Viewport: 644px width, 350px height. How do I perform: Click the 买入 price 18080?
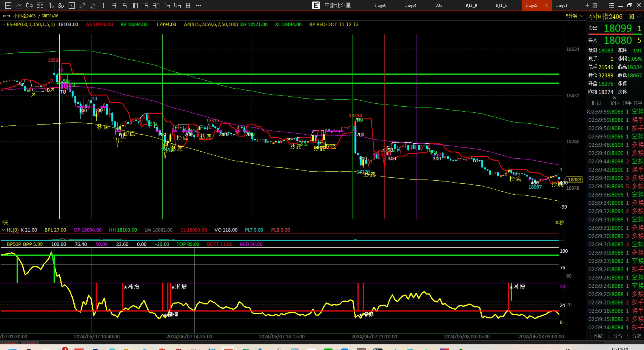(618, 40)
